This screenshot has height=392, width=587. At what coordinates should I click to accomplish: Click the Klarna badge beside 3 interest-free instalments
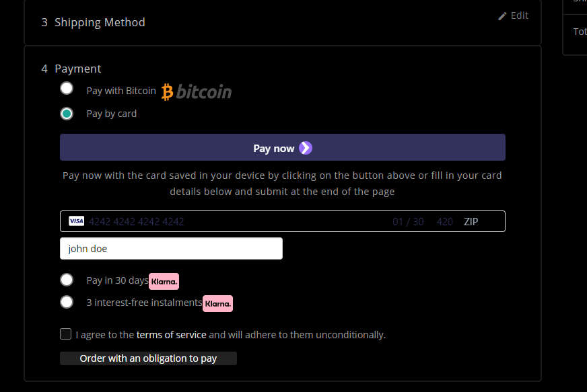pos(218,303)
